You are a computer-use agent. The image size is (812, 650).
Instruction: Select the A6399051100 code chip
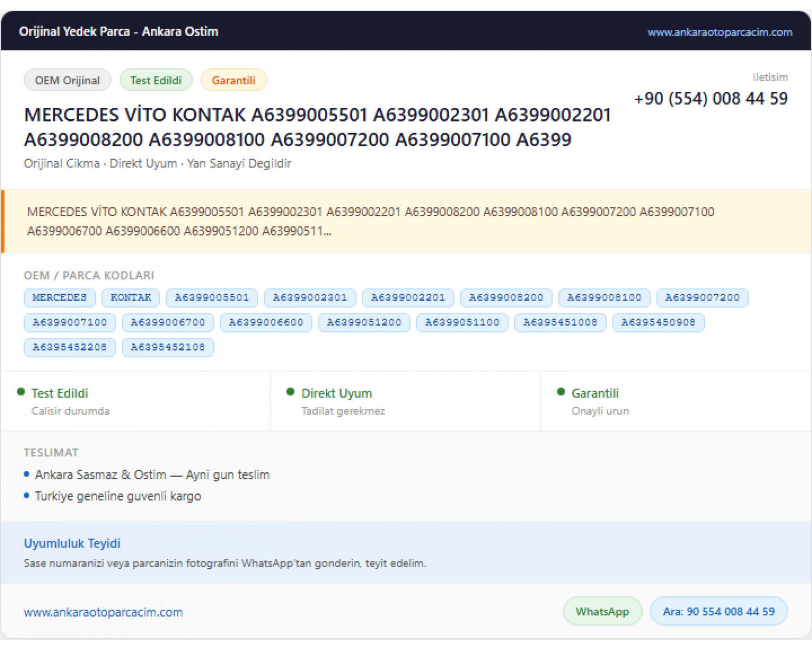coord(462,322)
